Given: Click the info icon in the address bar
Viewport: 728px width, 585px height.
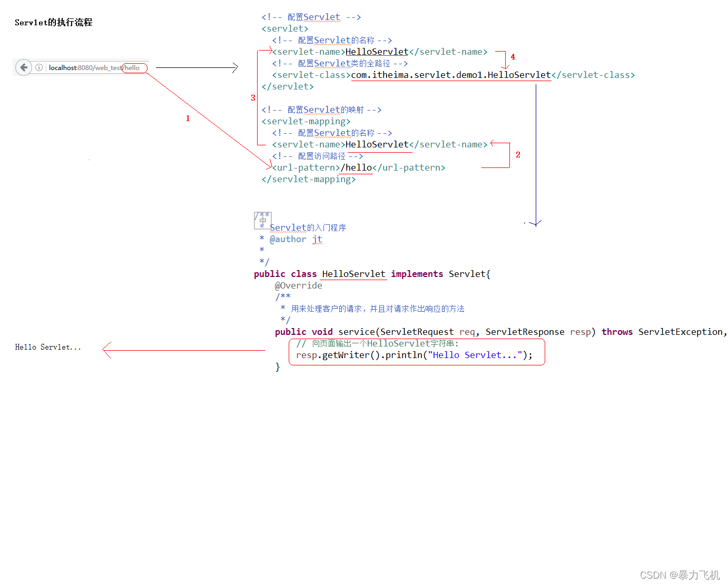Looking at the screenshot, I should click(39, 67).
